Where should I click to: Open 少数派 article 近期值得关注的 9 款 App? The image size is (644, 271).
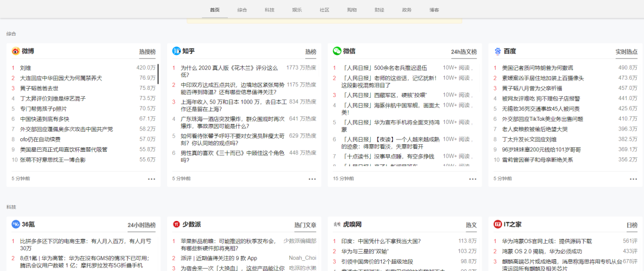(x=218, y=258)
